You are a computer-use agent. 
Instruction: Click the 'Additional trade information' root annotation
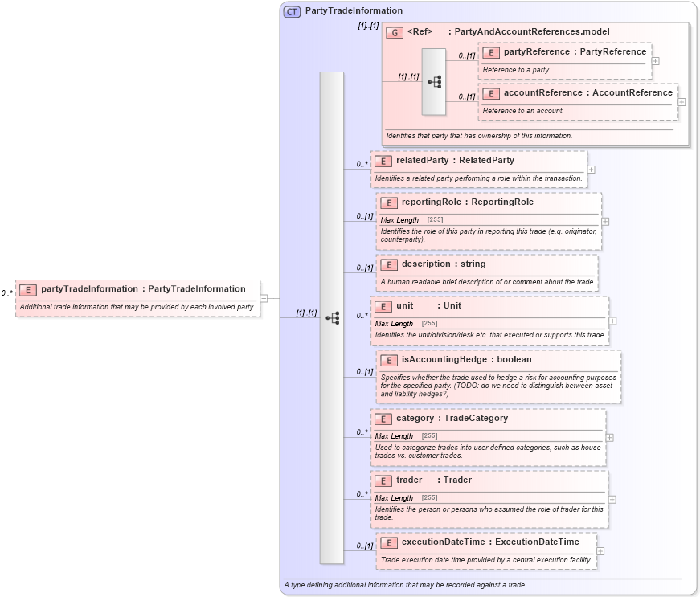click(x=137, y=307)
